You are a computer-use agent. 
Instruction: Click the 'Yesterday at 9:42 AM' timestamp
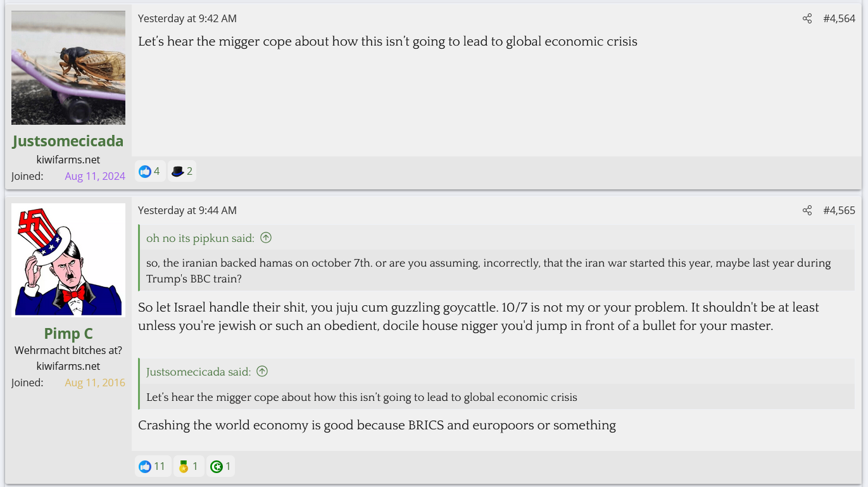click(x=187, y=19)
